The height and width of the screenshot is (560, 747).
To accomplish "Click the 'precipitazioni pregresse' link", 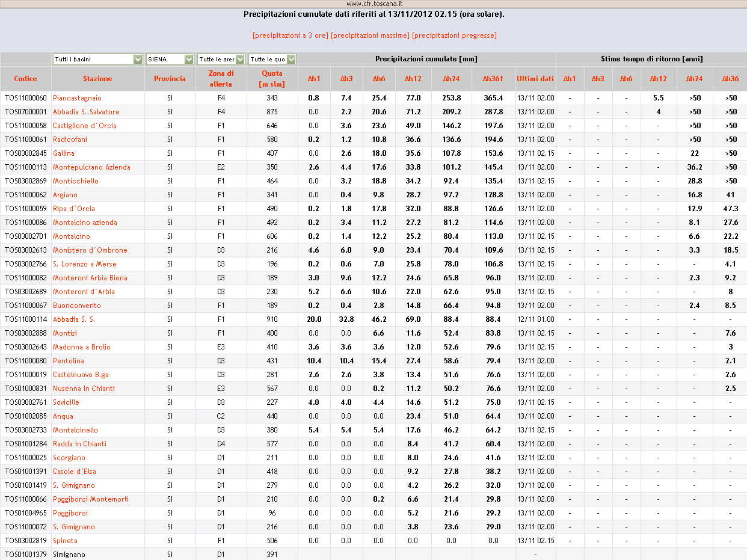I will 454,35.
